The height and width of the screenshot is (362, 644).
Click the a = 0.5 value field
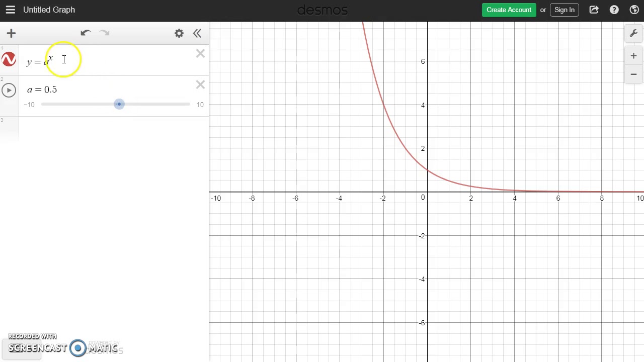pyautogui.click(x=42, y=89)
